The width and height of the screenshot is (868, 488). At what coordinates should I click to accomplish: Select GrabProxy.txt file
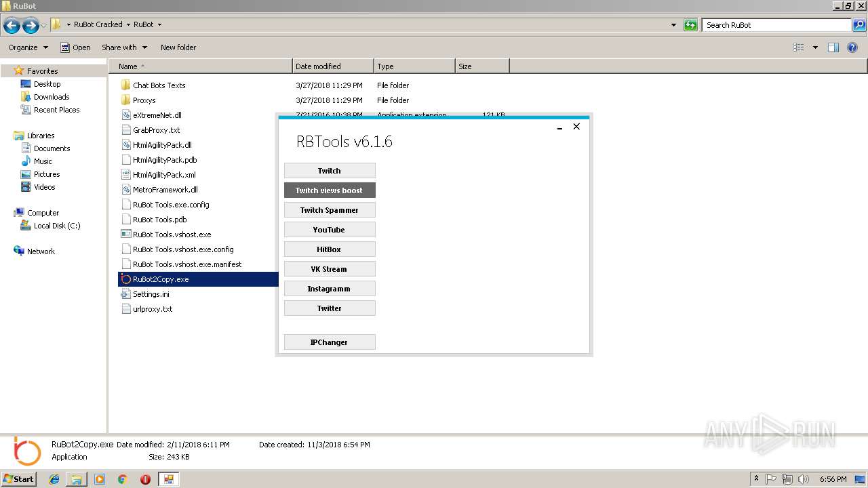coord(156,130)
